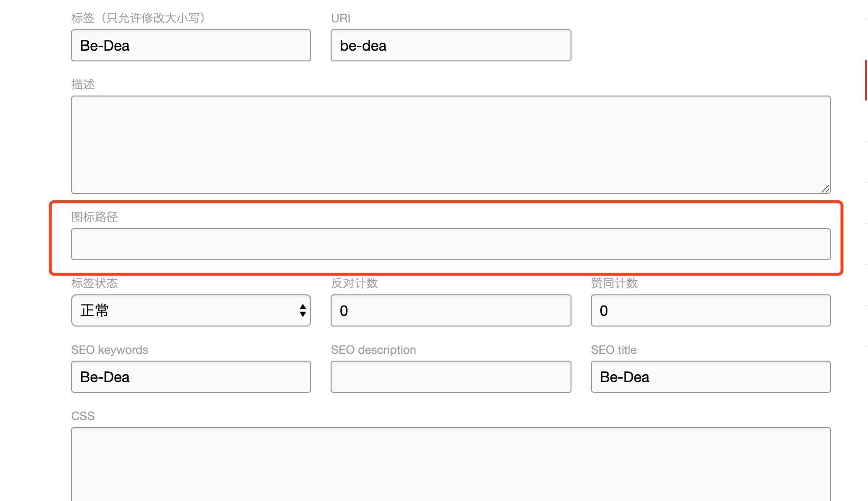The width and height of the screenshot is (868, 501).
Task: Open the 标签状态 dropdown showing 正常
Action: click(191, 310)
